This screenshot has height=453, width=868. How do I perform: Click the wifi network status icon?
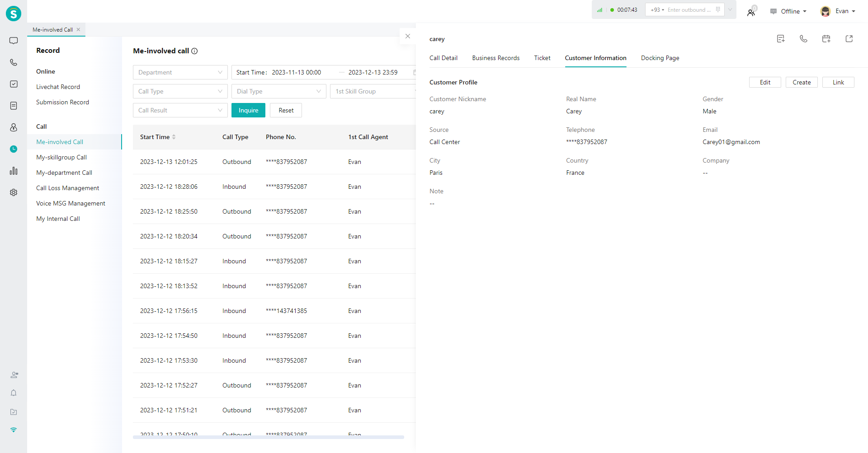point(14,430)
